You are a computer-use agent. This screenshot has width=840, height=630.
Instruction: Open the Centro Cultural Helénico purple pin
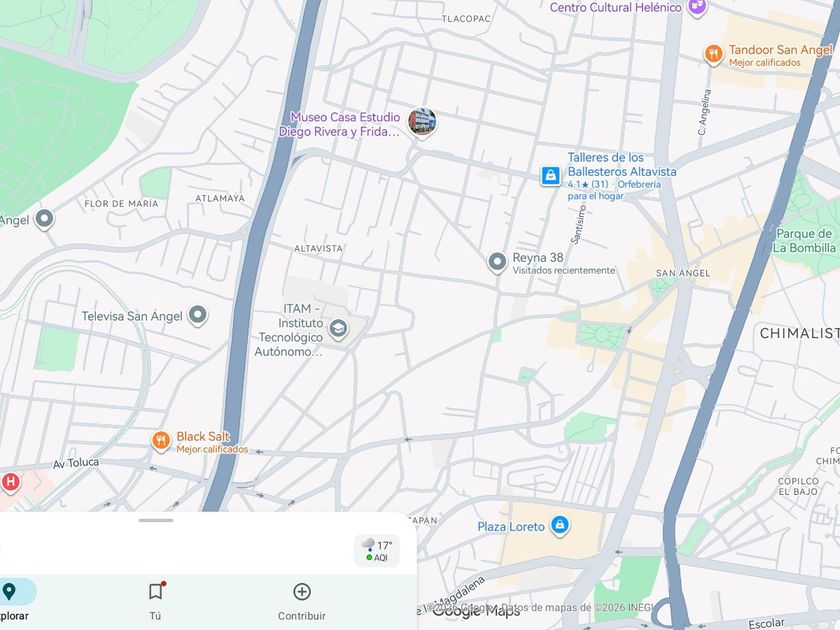click(698, 8)
